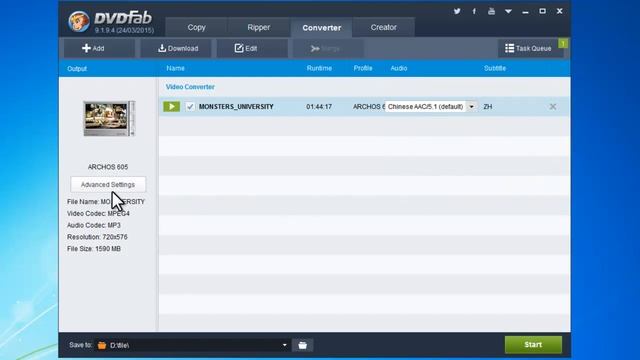Click the Video Codec: MPEG4 text
The height and width of the screenshot is (360, 640).
point(98,213)
